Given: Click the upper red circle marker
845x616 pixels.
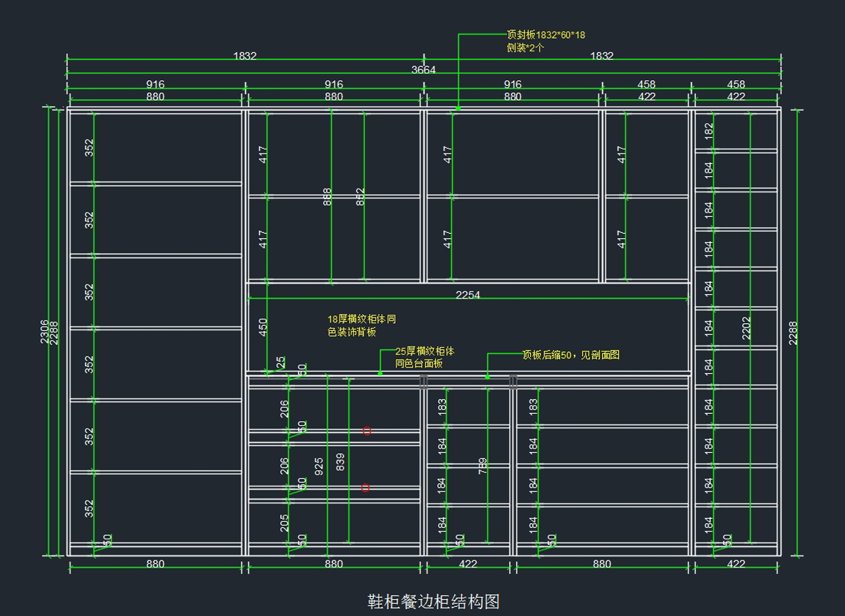Looking at the screenshot, I should click(367, 430).
